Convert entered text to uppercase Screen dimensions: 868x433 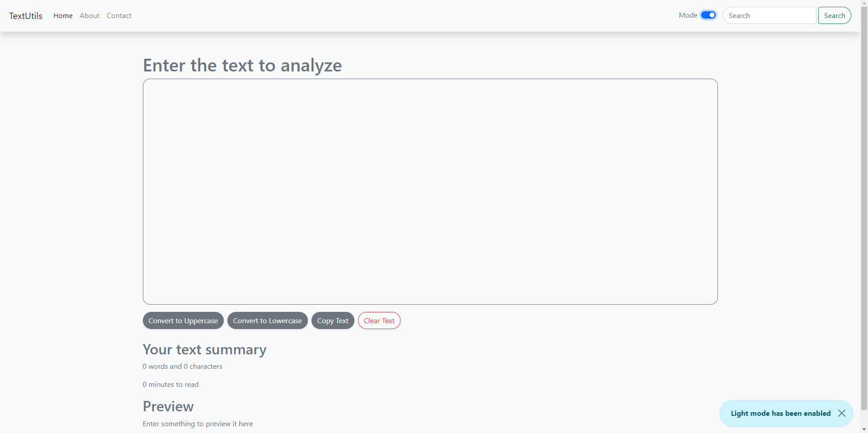(x=183, y=320)
